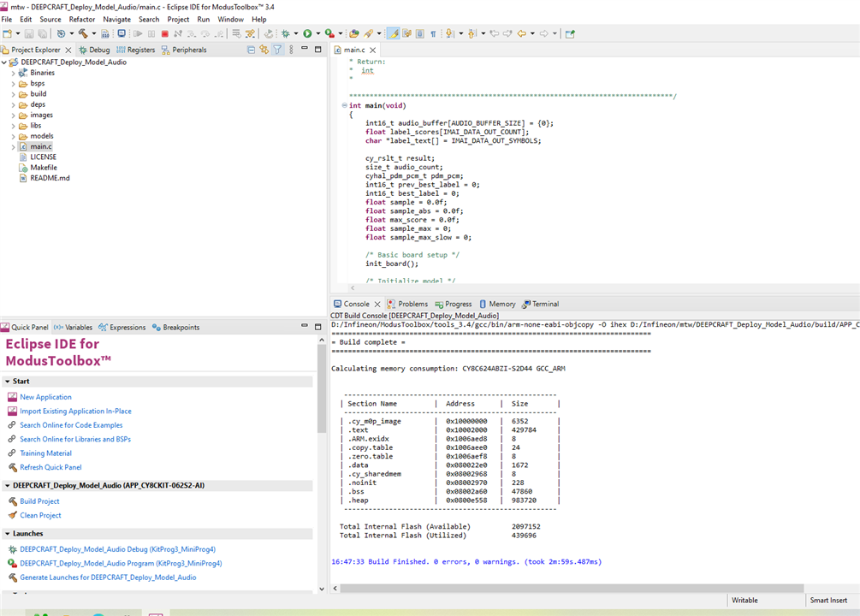Screen dimensions: 860x616
Task: Expand the bsps folder
Action: pyautogui.click(x=13, y=83)
